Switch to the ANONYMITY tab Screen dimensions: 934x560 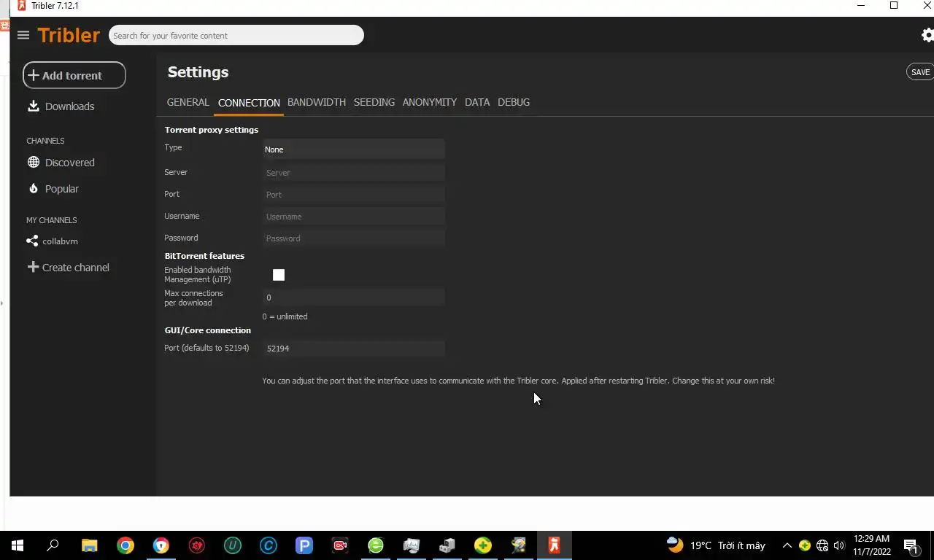430,102
